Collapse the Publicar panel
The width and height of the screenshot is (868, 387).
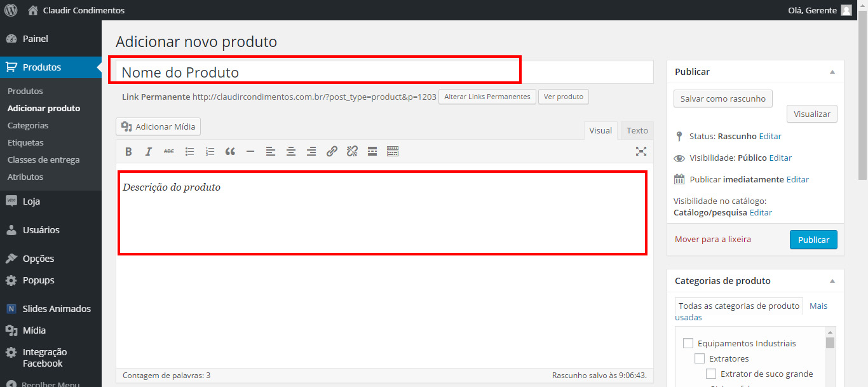point(832,72)
